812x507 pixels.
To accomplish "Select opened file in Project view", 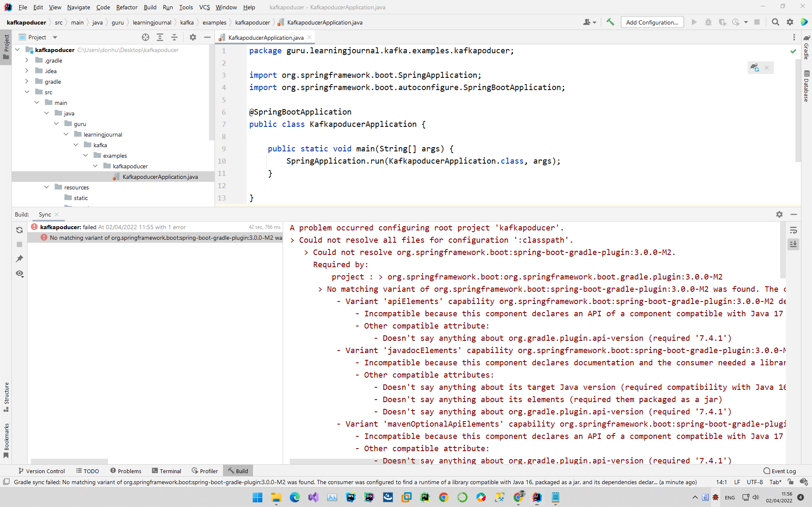I will 145,37.
